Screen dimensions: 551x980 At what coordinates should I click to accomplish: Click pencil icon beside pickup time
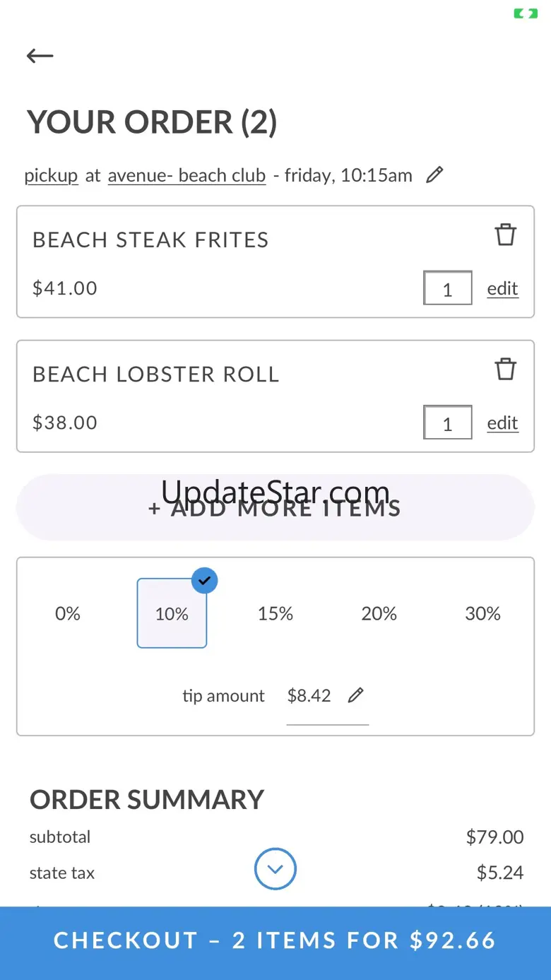[434, 175]
